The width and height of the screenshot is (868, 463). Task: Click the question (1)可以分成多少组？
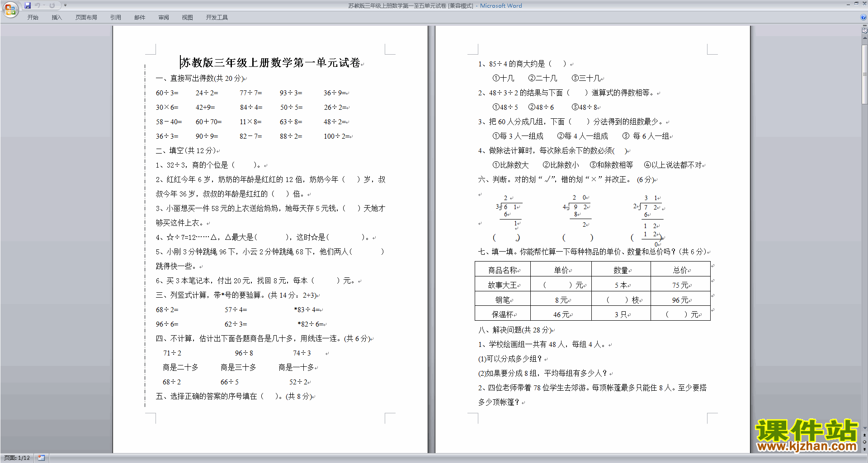click(510, 359)
